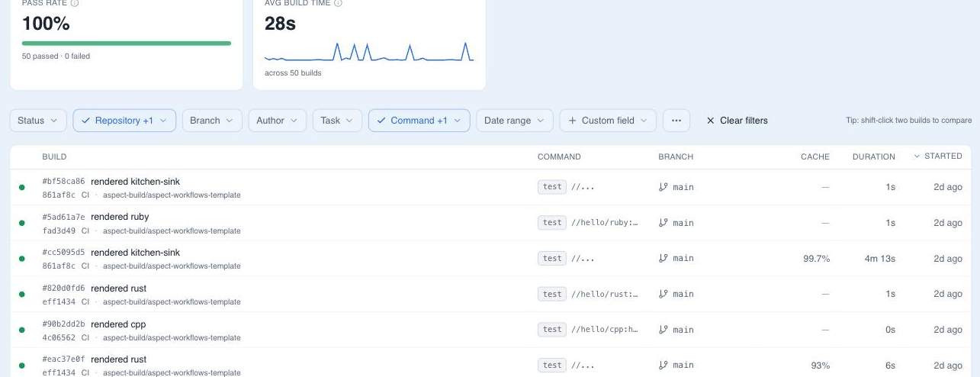Click the 'across 50 builds' caption
Viewport: 980px width, 377px height.
pos(293,73)
